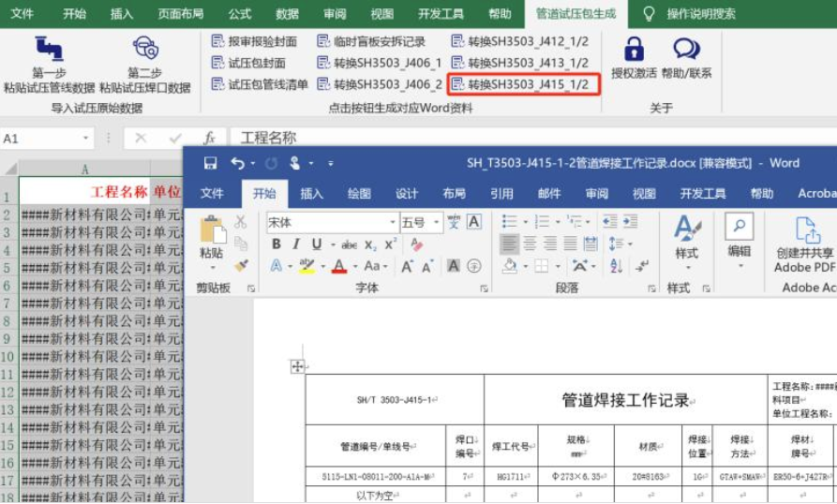Image resolution: width=837 pixels, height=504 pixels.
Task: Click the enclosed character (字) icon
Action: pyautogui.click(x=474, y=266)
